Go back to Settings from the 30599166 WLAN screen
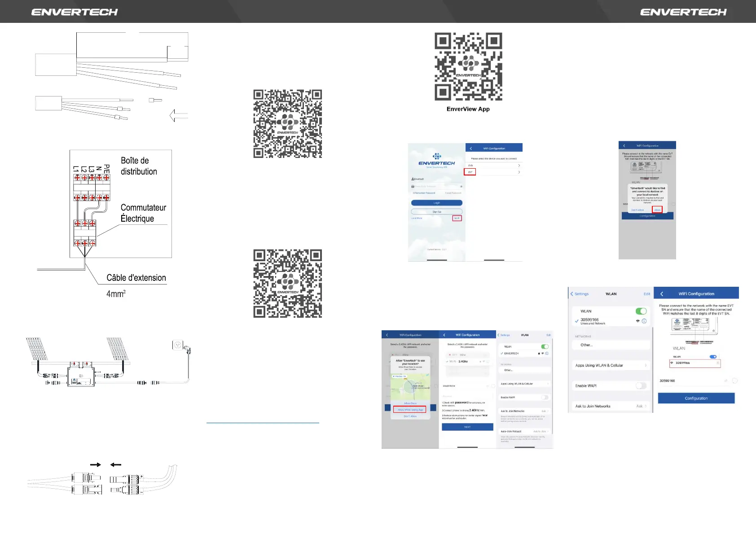This screenshot has height=534, width=756. pyautogui.click(x=580, y=294)
